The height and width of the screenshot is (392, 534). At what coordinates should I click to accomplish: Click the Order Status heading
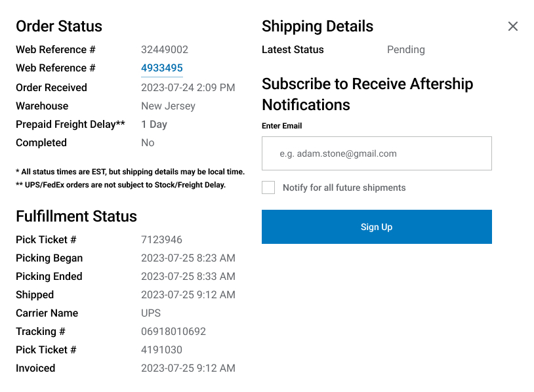(x=59, y=26)
